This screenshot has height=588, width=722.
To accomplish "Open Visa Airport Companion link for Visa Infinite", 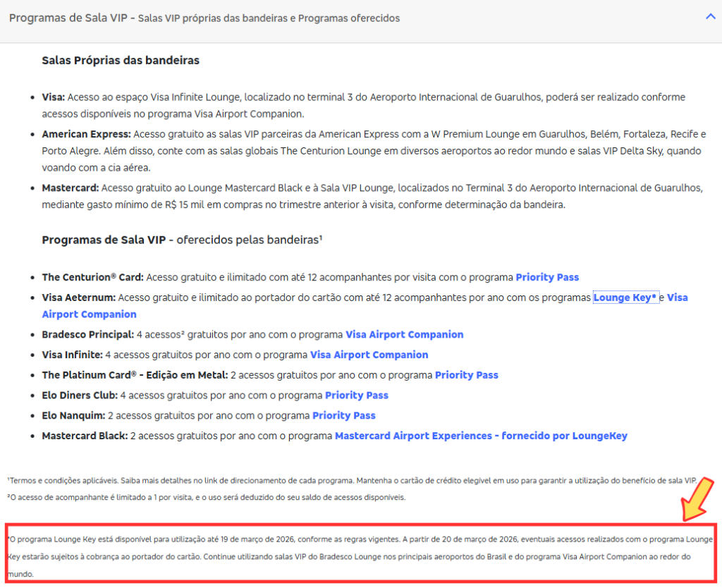I will click(x=369, y=355).
